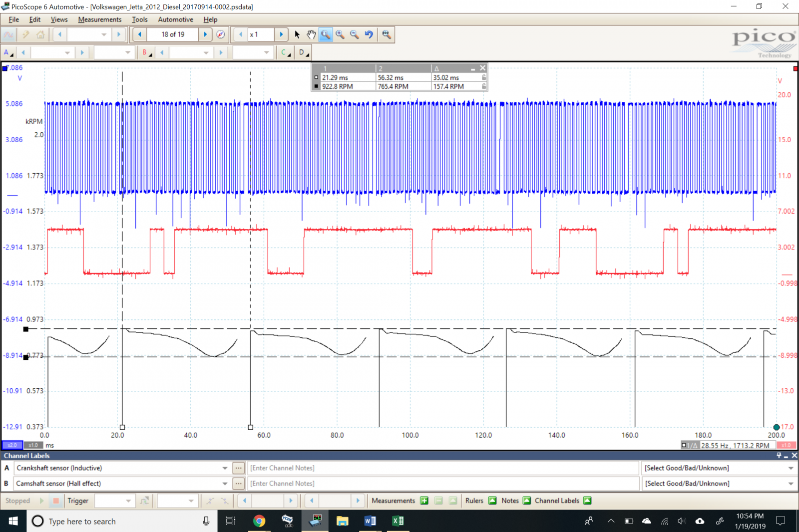Open Channel D options button
The height and width of the screenshot is (532, 799).
click(304, 52)
